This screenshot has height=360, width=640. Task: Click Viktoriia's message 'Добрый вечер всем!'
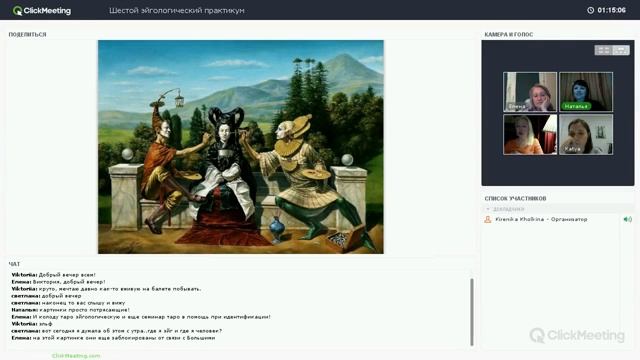tap(53, 275)
